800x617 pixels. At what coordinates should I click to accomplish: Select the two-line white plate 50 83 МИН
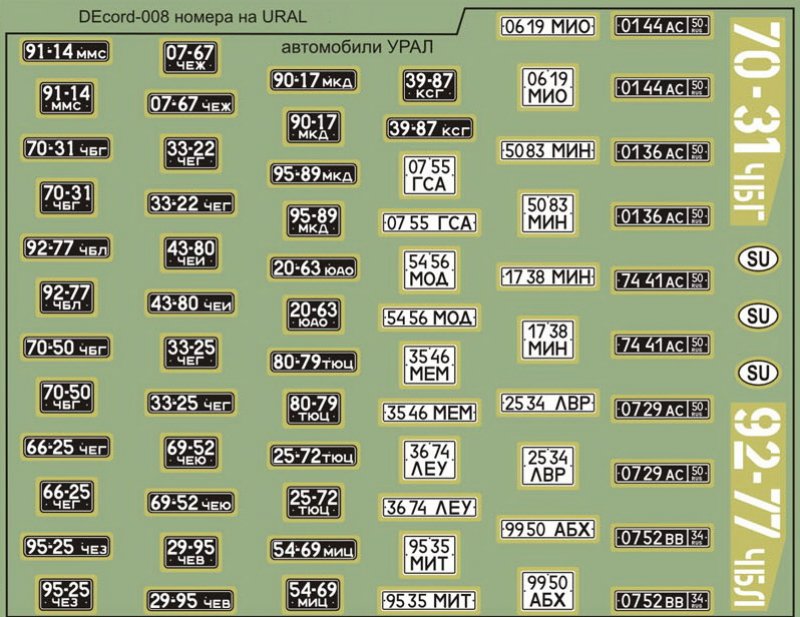coord(547,213)
